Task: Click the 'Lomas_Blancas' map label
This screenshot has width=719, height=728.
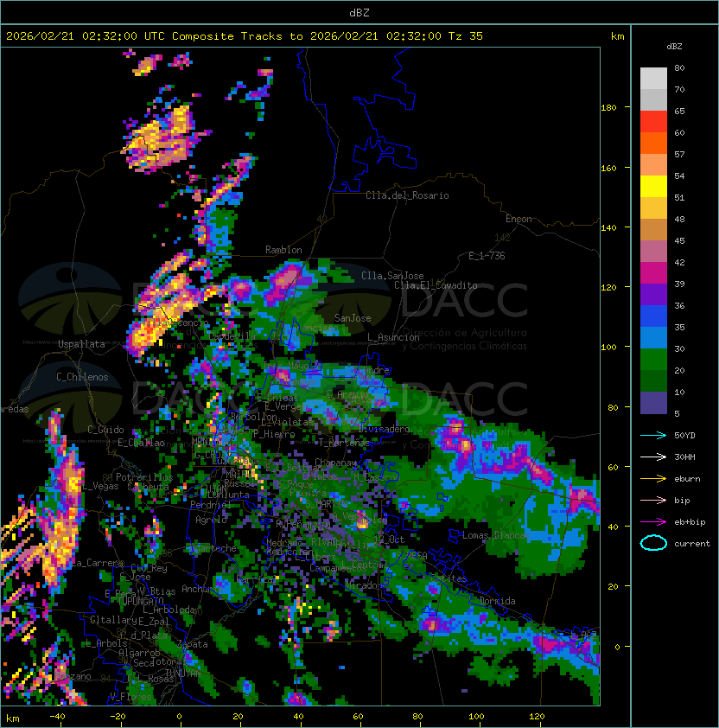Action: pyautogui.click(x=496, y=535)
